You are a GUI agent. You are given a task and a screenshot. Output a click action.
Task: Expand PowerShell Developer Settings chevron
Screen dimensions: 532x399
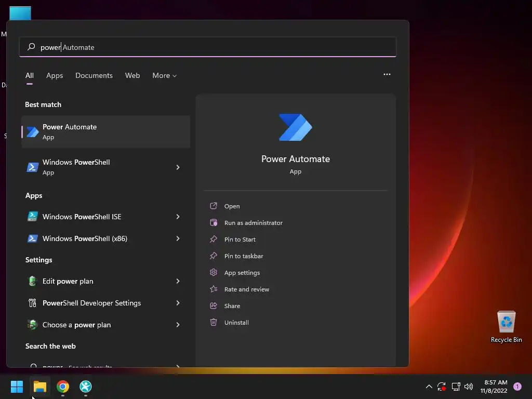pos(178,303)
